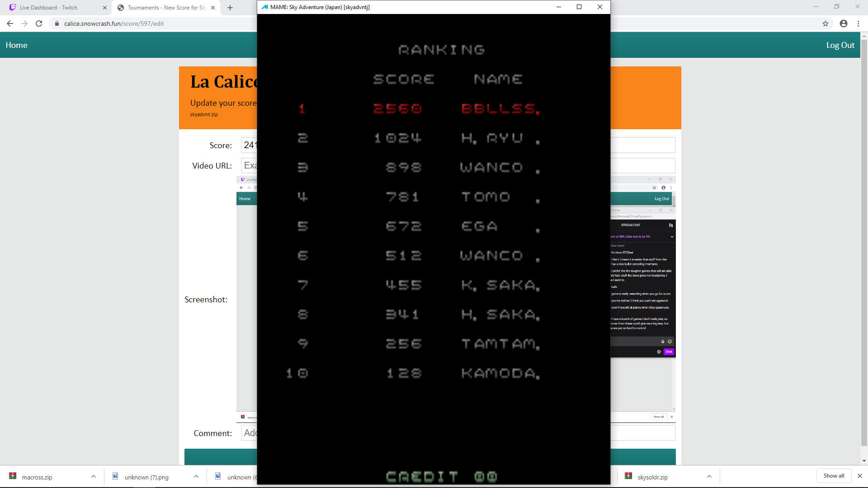The image size is (868, 488).
Task: Open the unknown (7).png download
Action: tap(146, 477)
